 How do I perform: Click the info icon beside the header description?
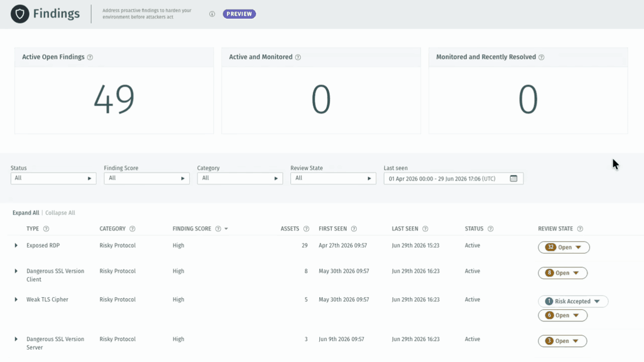tap(212, 14)
